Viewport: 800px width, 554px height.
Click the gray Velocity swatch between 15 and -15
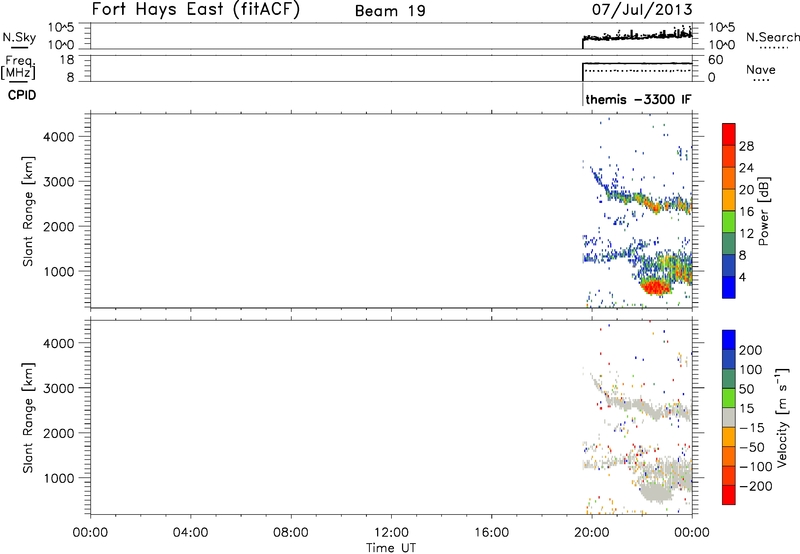[x=729, y=417]
